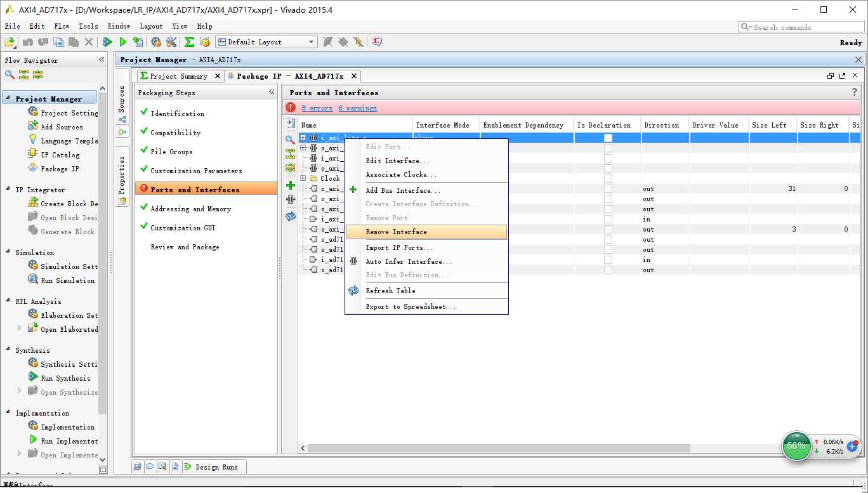Toggle Is Declaration checkbox in the Clock row

(x=608, y=178)
